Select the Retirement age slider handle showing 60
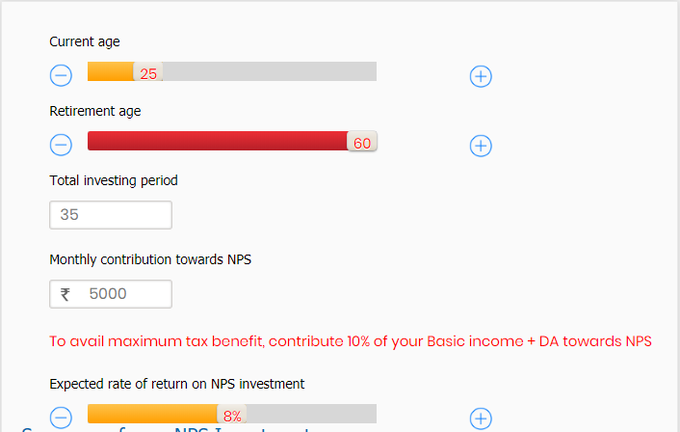 362,141
